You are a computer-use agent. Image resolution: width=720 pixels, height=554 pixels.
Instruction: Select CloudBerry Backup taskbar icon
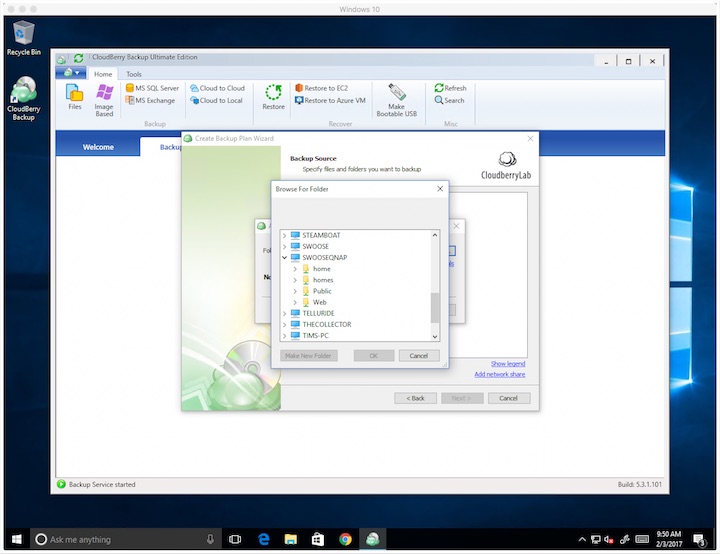(372, 539)
